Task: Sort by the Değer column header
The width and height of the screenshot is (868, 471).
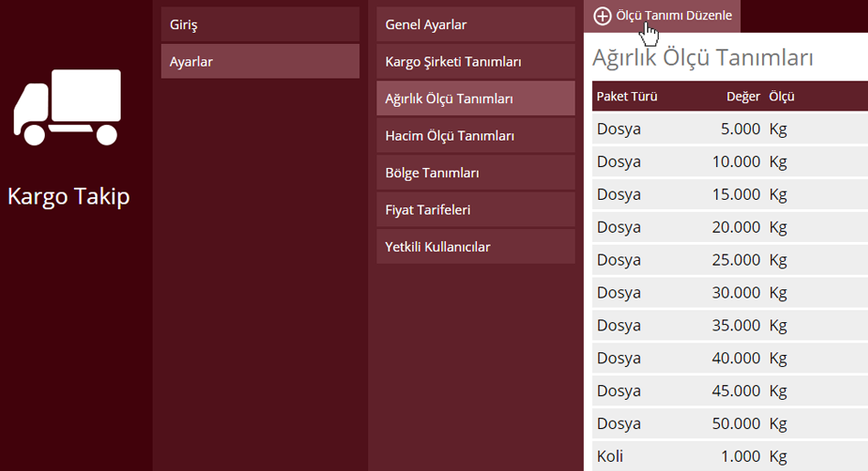Action: [x=743, y=96]
